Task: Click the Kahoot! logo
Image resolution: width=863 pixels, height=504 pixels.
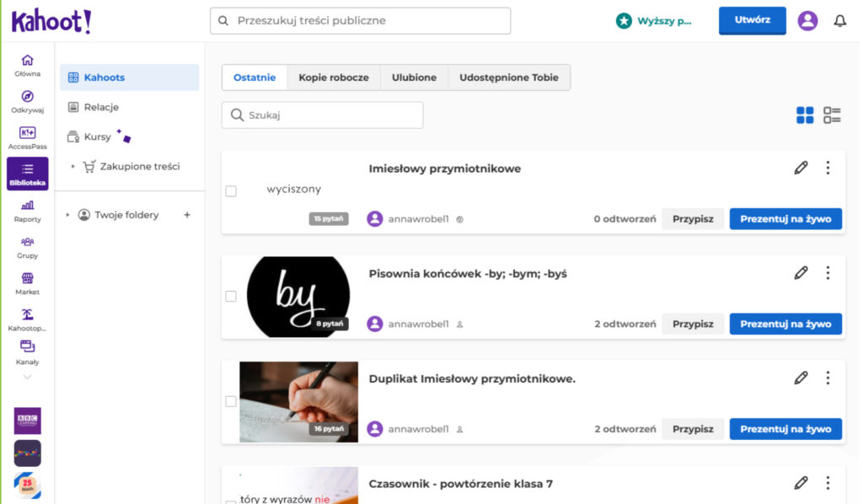Action: pos(51,21)
